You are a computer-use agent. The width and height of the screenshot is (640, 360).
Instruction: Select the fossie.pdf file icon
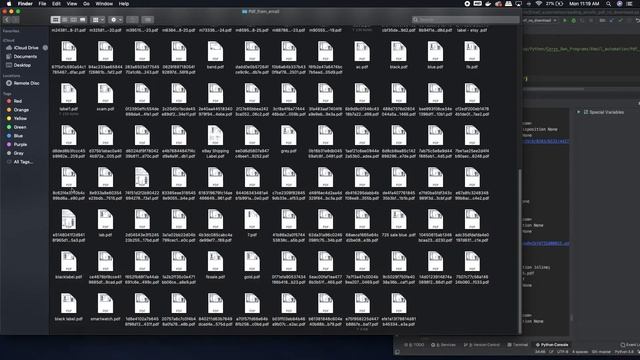[215, 261]
